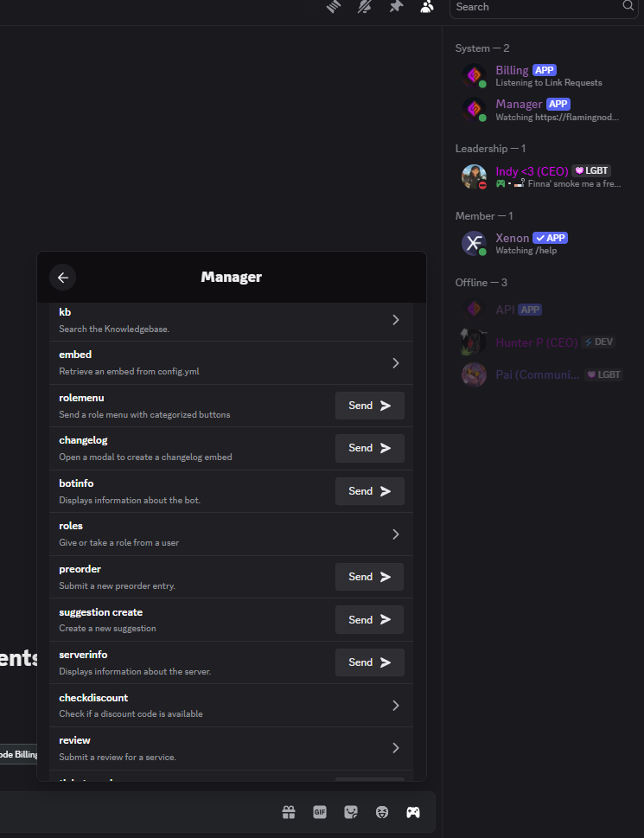Select the checkdiscount command entry
Viewport: 644px width, 838px height.
point(231,706)
